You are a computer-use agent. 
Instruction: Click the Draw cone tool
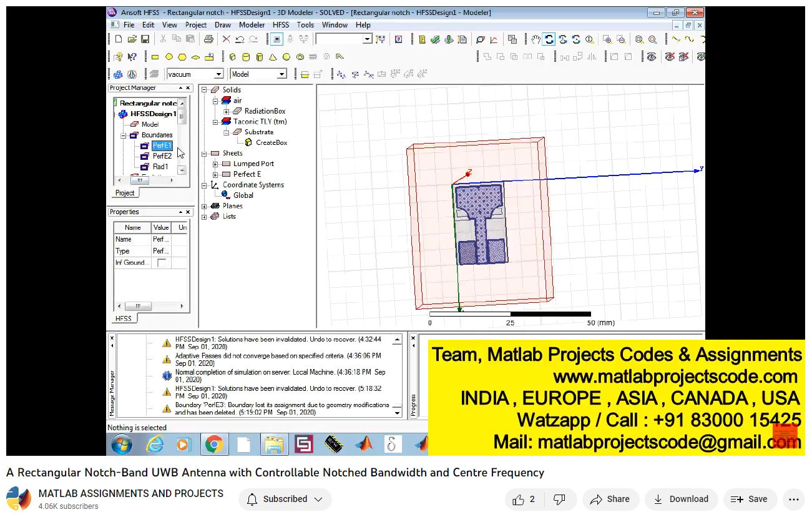(273, 57)
